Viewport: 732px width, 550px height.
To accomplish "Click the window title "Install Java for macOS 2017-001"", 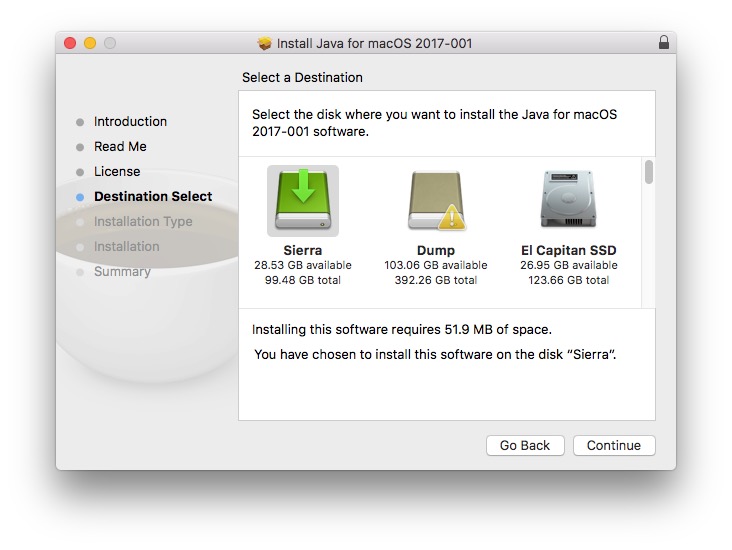I will click(374, 43).
